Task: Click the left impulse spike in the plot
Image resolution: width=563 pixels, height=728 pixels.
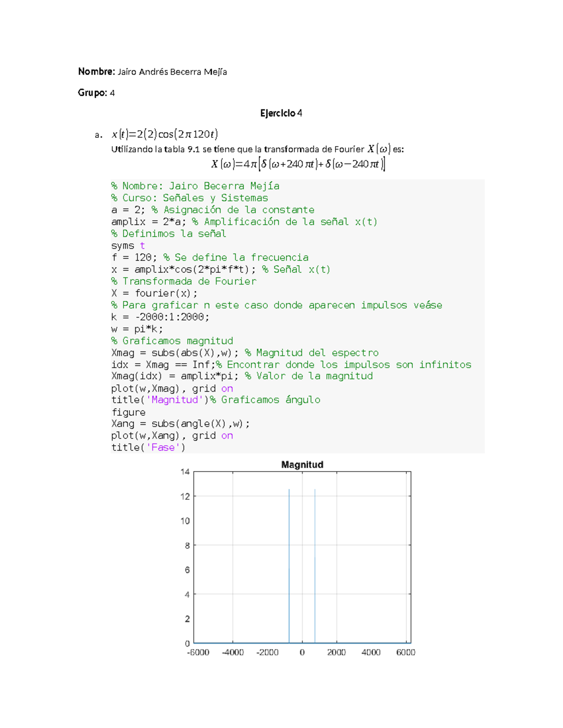Action: 289,563
